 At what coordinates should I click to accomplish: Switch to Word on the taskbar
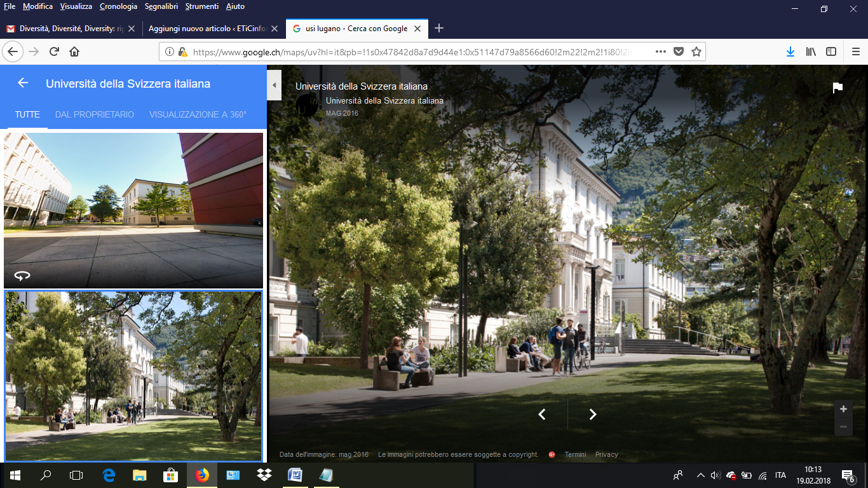click(x=295, y=475)
